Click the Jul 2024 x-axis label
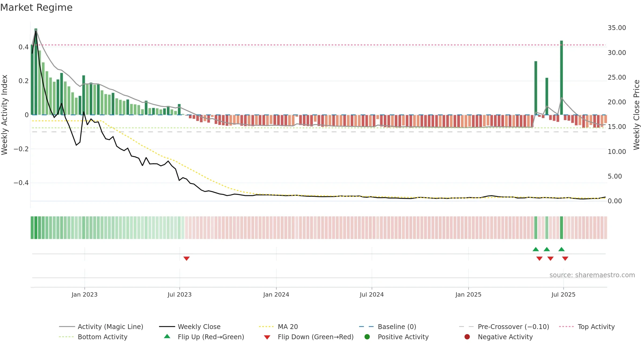Image resolution: width=644 pixels, height=362 pixels. point(372,294)
